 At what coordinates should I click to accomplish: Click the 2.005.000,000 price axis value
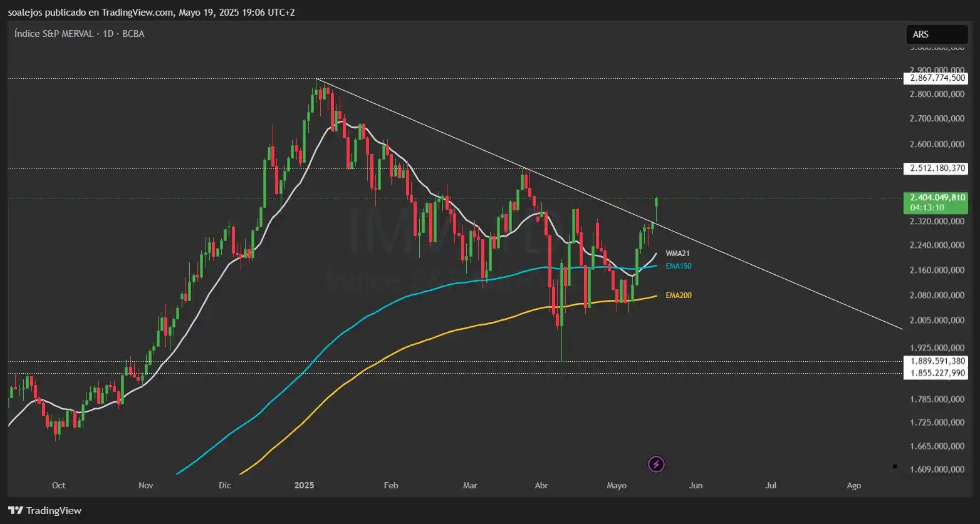tap(937, 321)
